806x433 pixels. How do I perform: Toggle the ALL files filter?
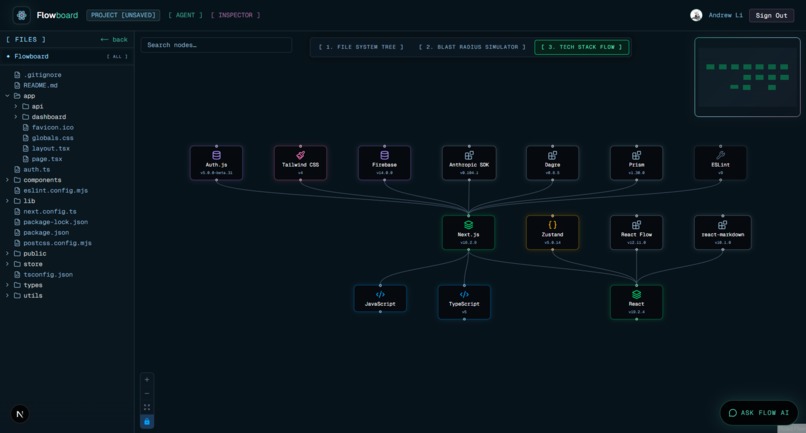point(117,57)
